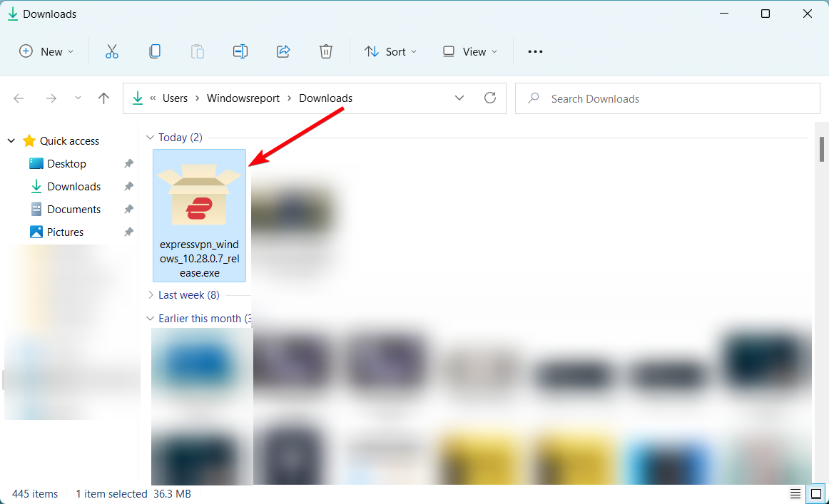The height and width of the screenshot is (504, 829).
Task: Refresh the Downloads folder view
Action: (x=490, y=98)
